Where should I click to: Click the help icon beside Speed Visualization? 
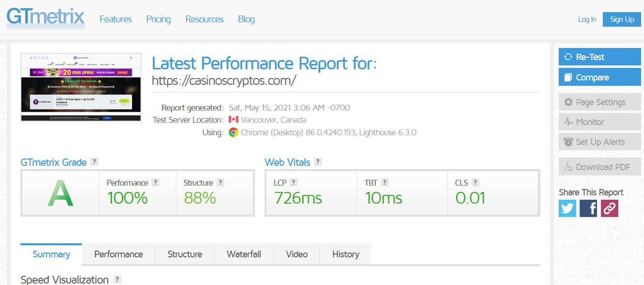tap(117, 280)
